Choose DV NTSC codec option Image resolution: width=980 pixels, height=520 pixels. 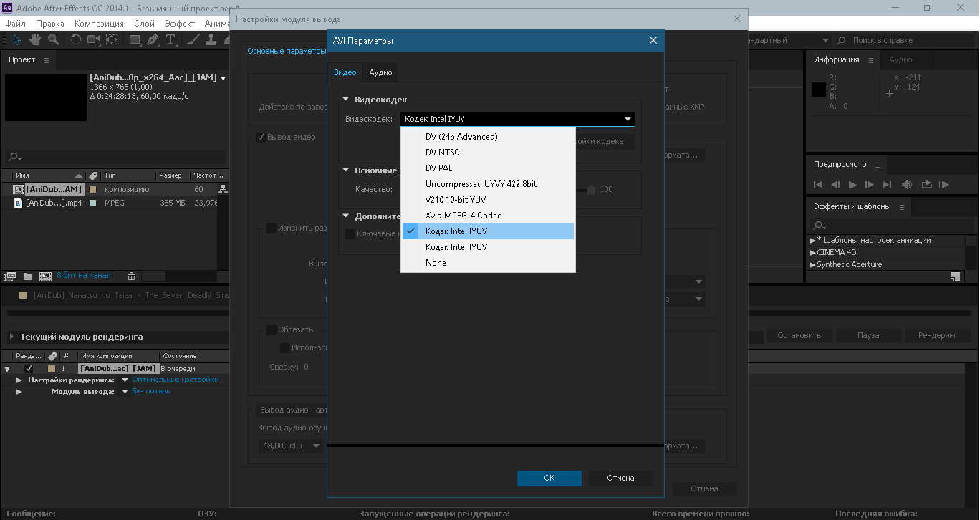pos(488,153)
